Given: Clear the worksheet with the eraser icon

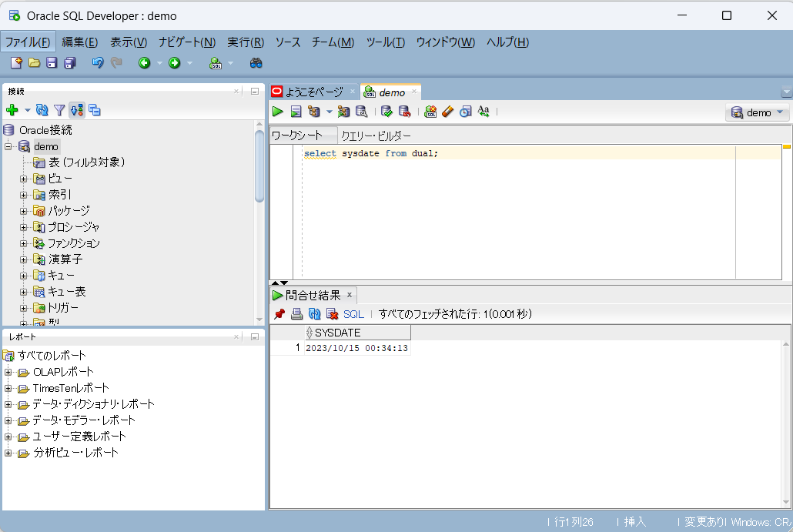Looking at the screenshot, I should (x=447, y=112).
